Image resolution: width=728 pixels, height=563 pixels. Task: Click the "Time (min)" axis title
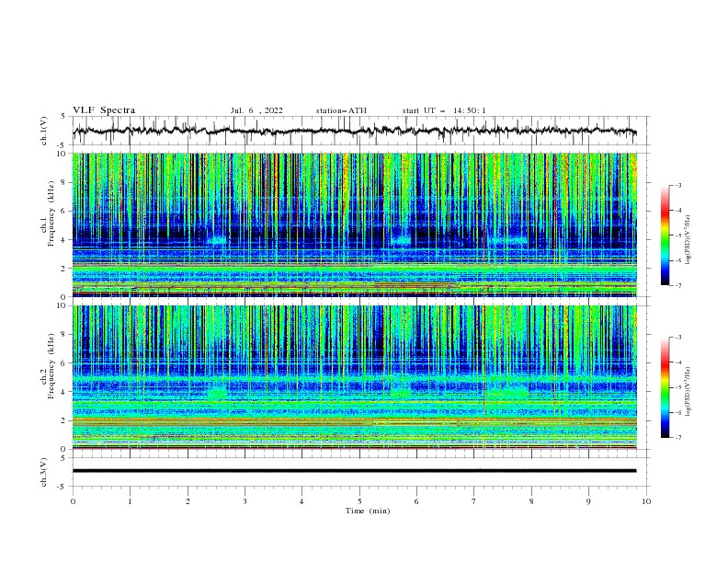pos(368,511)
